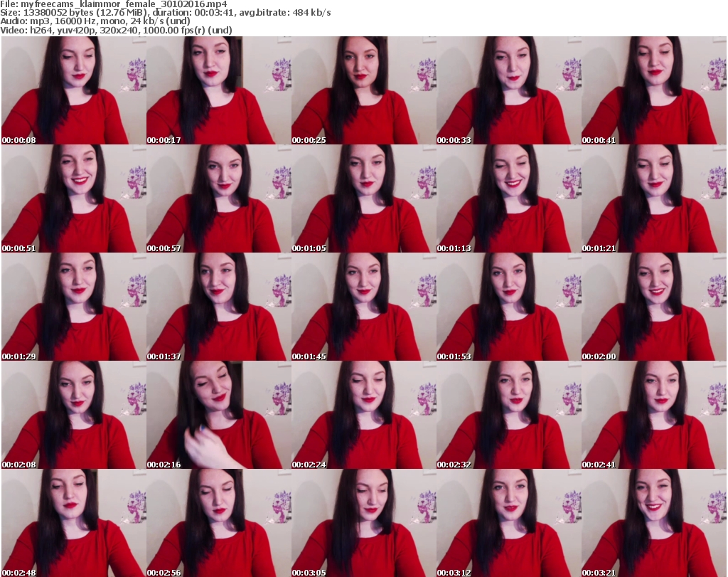Select the 00:02:00 thumbnail
Image resolution: width=728 pixels, height=577 pixels.
(x=653, y=307)
